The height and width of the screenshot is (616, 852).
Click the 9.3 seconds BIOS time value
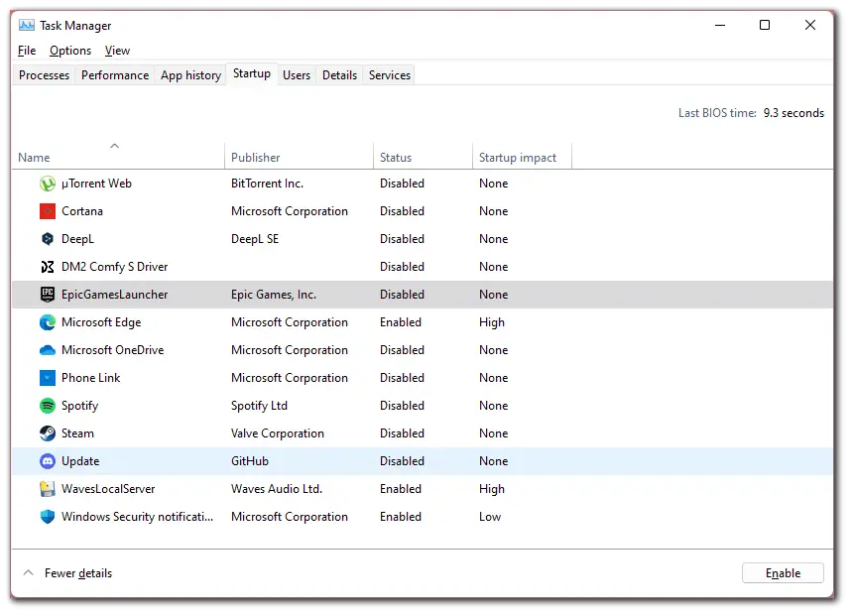[793, 113]
